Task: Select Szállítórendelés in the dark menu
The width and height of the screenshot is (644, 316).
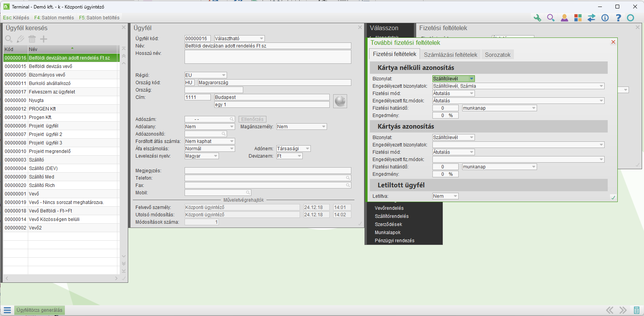Action: (391, 216)
